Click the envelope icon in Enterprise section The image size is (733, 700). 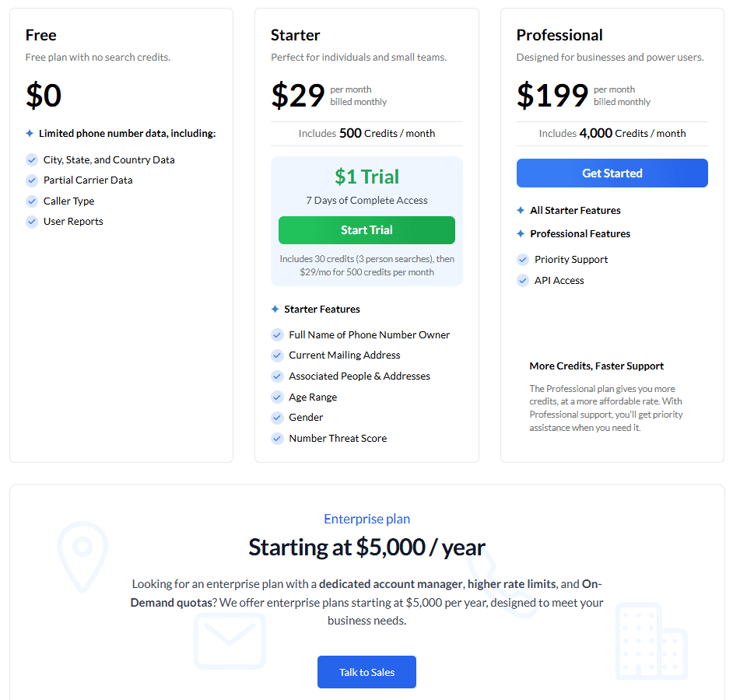(230, 641)
